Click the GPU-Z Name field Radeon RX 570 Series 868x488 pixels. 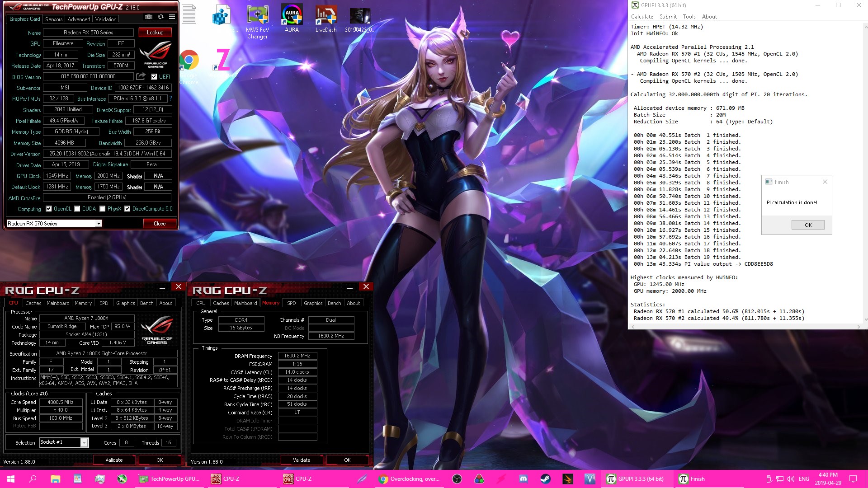[x=88, y=33]
